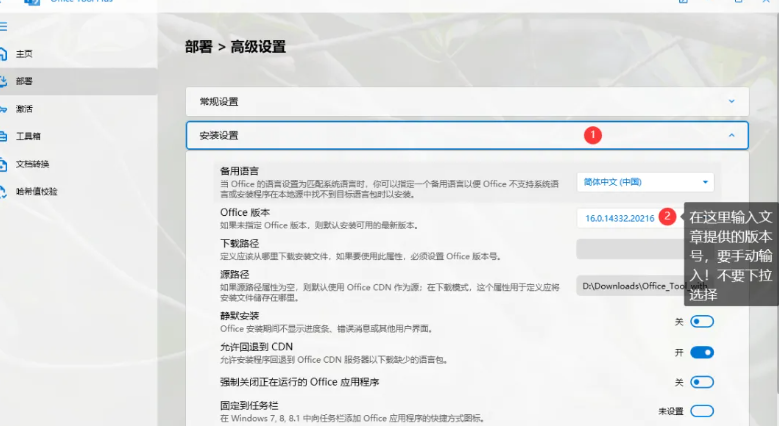
Task: Click the hash check (哈希值校验) icon
Action: [3, 191]
